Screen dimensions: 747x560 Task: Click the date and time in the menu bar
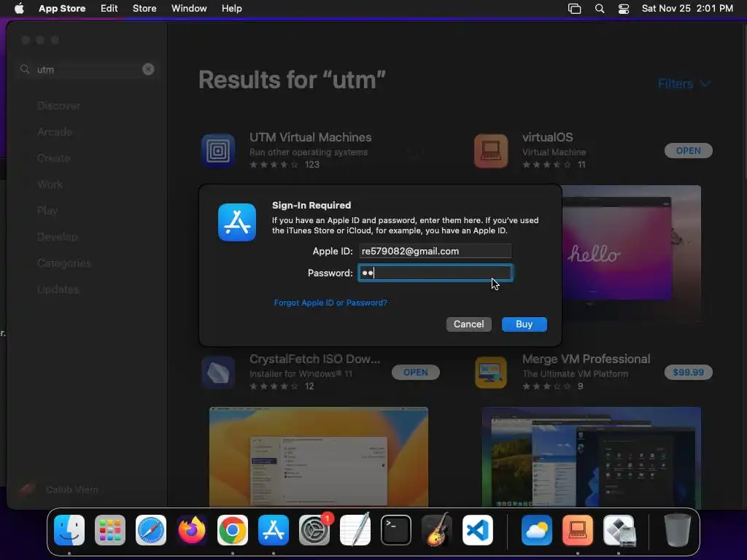click(687, 9)
